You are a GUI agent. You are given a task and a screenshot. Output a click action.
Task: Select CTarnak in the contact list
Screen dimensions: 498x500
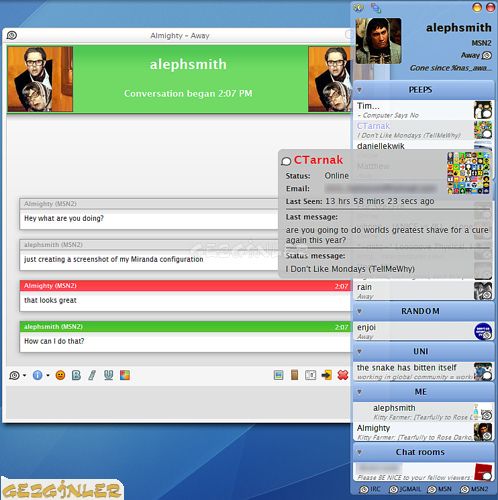423,130
